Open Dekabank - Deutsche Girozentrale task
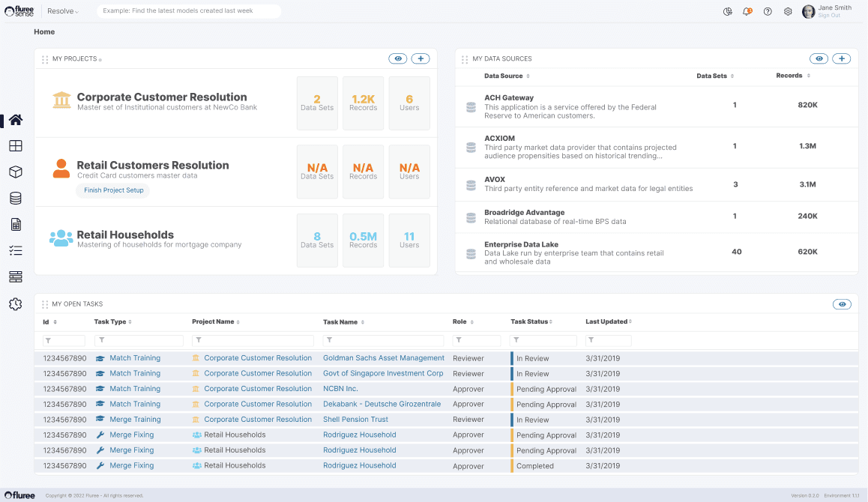Image resolution: width=868 pixels, height=502 pixels. pyautogui.click(x=382, y=404)
